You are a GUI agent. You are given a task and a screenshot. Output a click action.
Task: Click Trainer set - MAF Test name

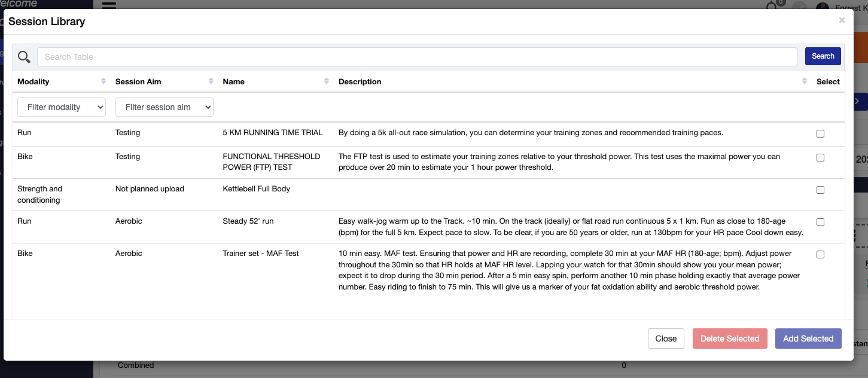[x=261, y=253]
